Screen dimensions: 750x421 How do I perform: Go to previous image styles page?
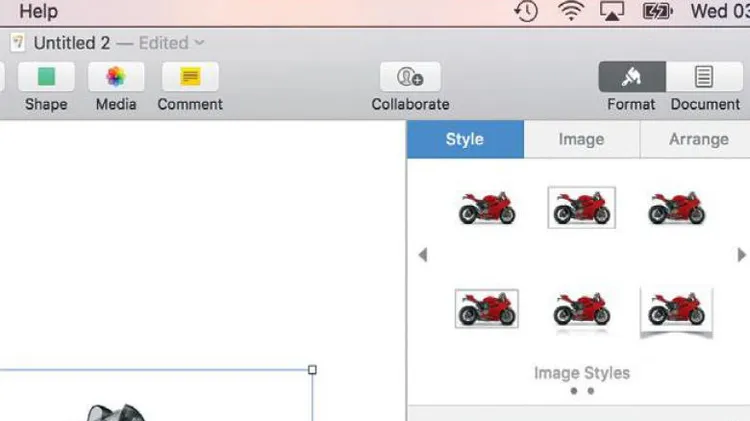click(x=423, y=255)
